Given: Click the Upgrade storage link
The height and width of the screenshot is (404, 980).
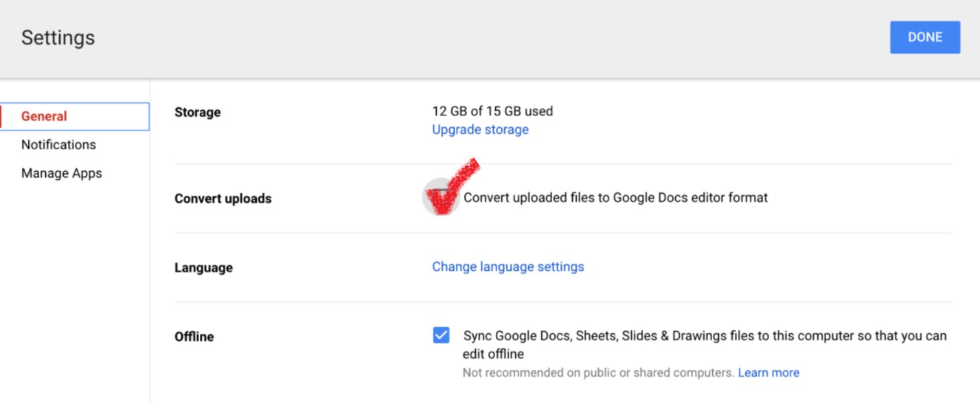Looking at the screenshot, I should [x=480, y=130].
